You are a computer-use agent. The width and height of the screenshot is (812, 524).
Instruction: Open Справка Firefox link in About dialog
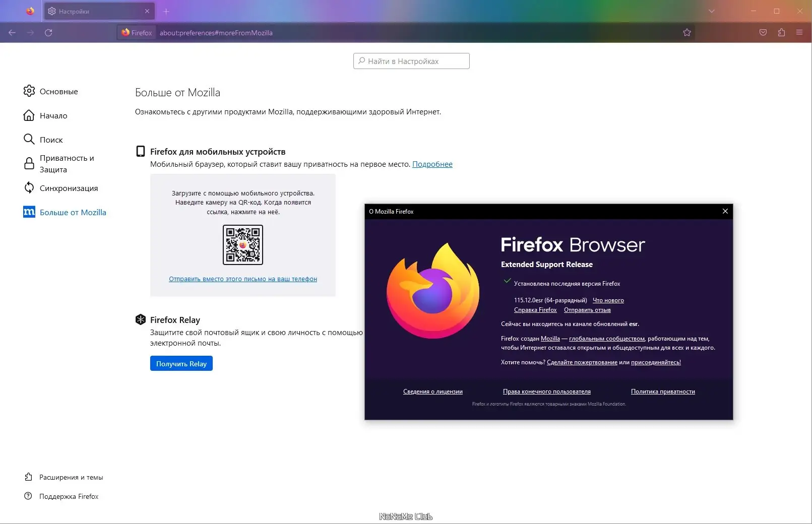coord(535,310)
